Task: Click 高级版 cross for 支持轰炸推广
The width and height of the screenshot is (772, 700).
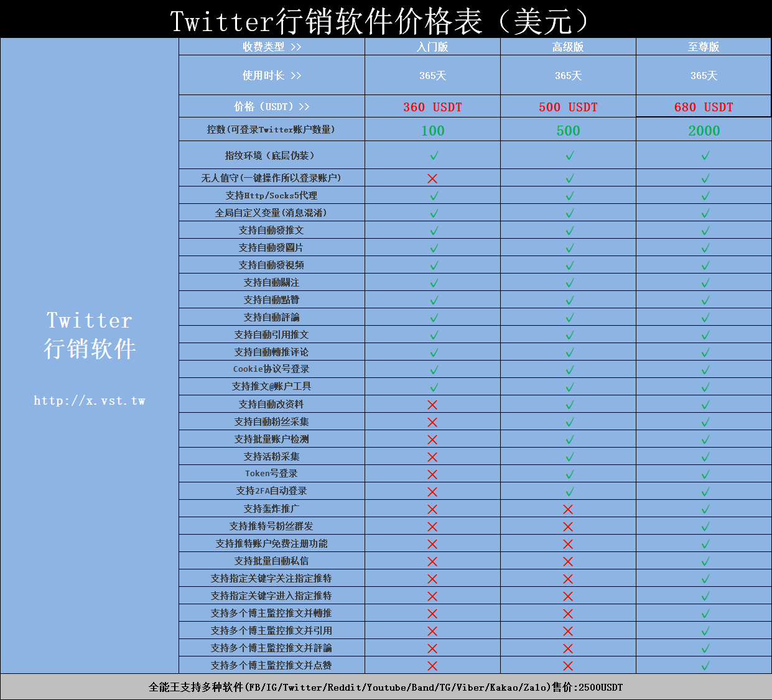Action: (568, 509)
